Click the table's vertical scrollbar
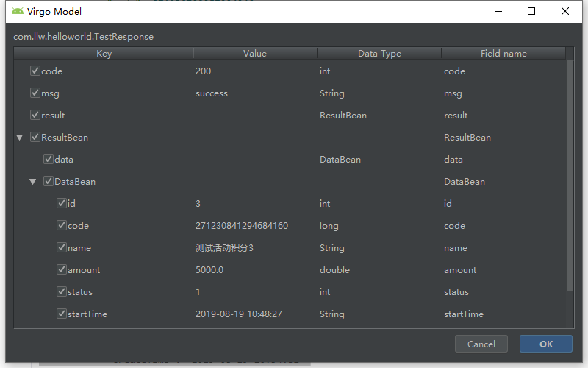The height and width of the screenshot is (368, 588). click(570, 174)
